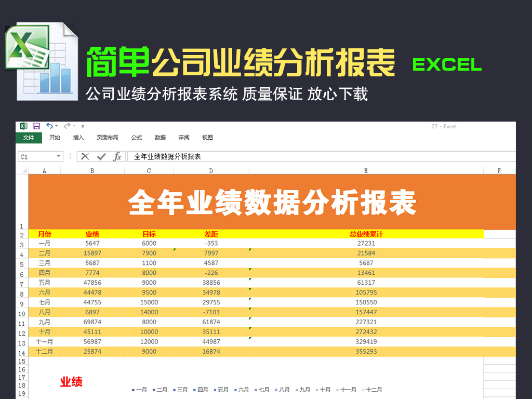Click the title cell 全年业绩数据分析报表
The width and height of the screenshot is (532, 399).
(272, 202)
